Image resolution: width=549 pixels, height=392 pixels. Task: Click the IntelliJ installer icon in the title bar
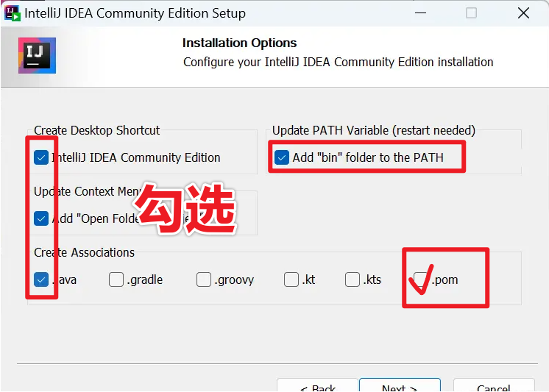[13, 13]
